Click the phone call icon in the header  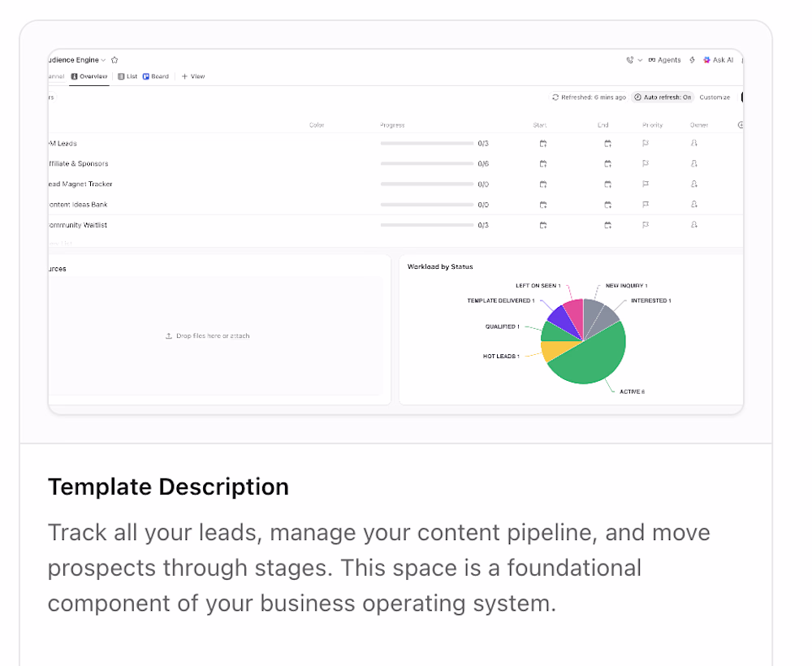pos(630,60)
